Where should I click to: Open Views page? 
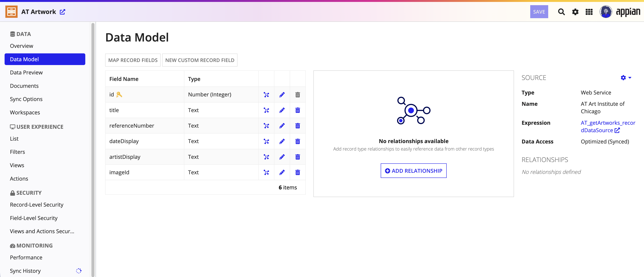pos(45,165)
